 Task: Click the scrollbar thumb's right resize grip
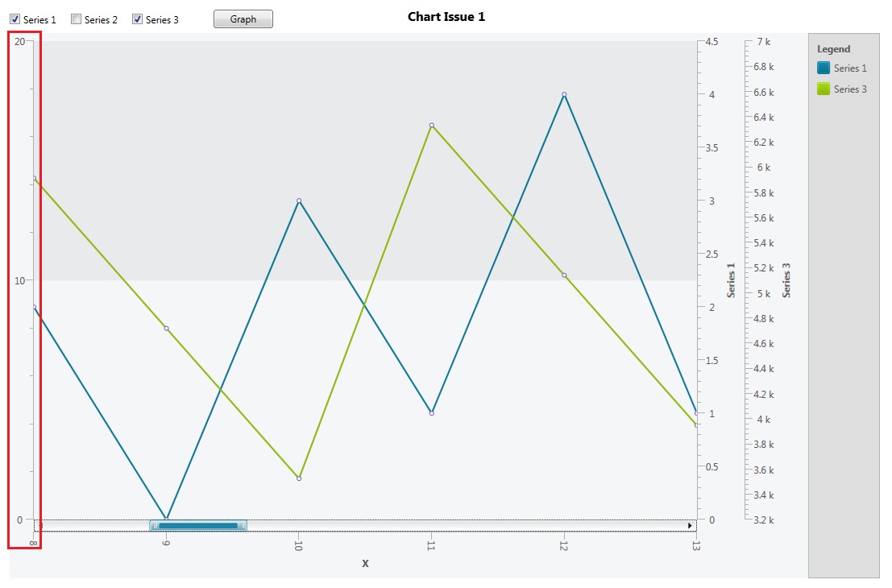(243, 526)
